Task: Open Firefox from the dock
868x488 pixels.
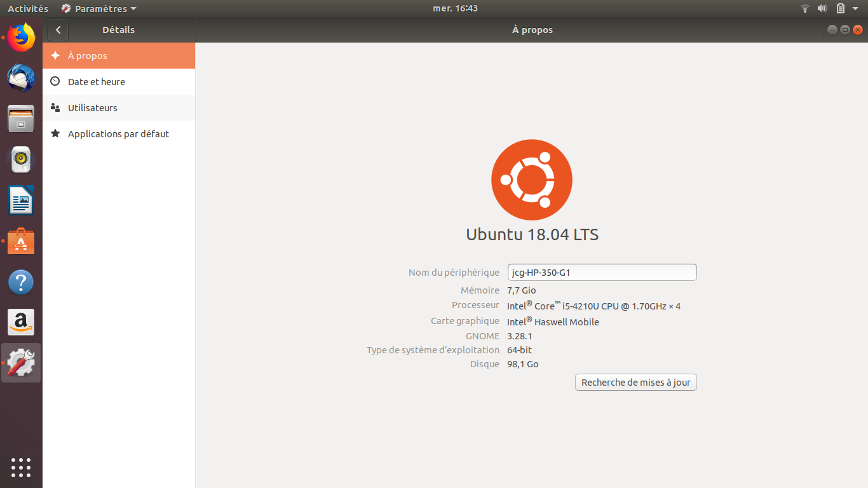Action: [21, 38]
